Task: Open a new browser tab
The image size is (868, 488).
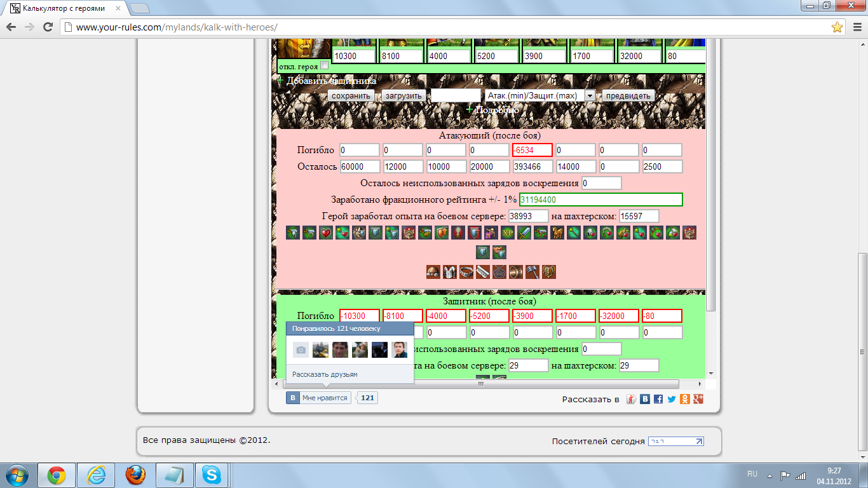Action: 139,8
